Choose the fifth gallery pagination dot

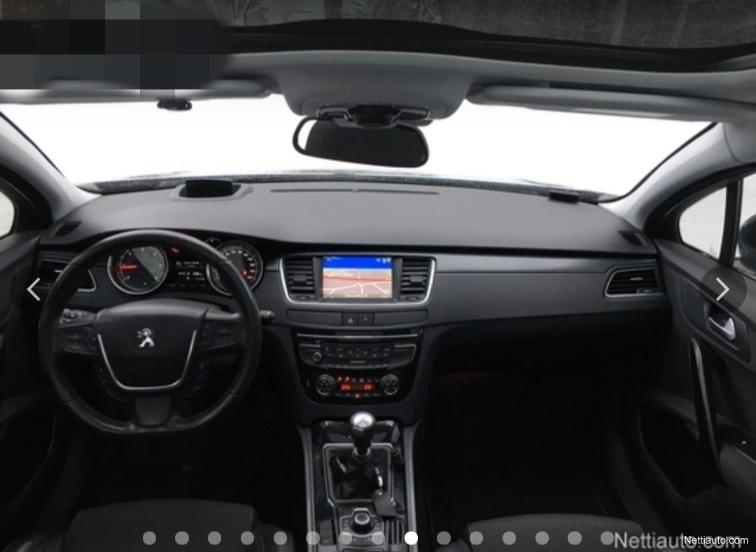coord(280,538)
